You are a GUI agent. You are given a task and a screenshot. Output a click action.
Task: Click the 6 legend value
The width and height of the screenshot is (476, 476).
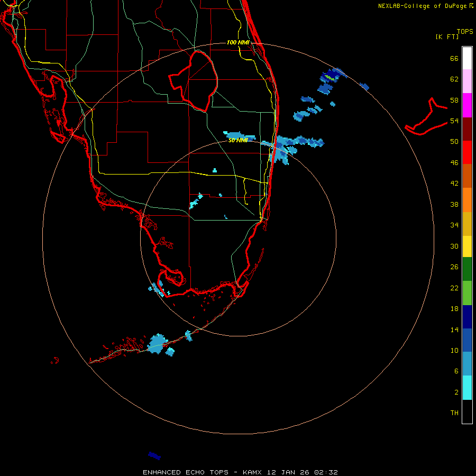[x=456, y=371]
